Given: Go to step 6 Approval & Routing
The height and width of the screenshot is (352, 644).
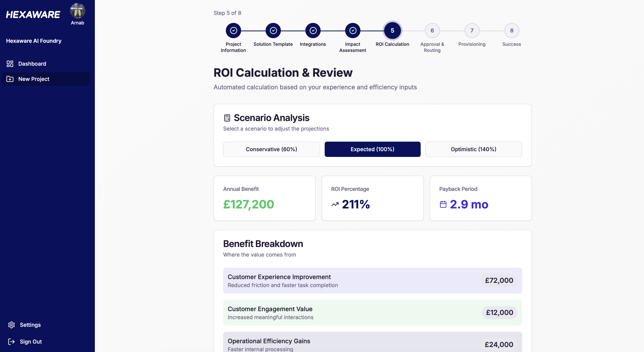Looking at the screenshot, I should tap(432, 31).
